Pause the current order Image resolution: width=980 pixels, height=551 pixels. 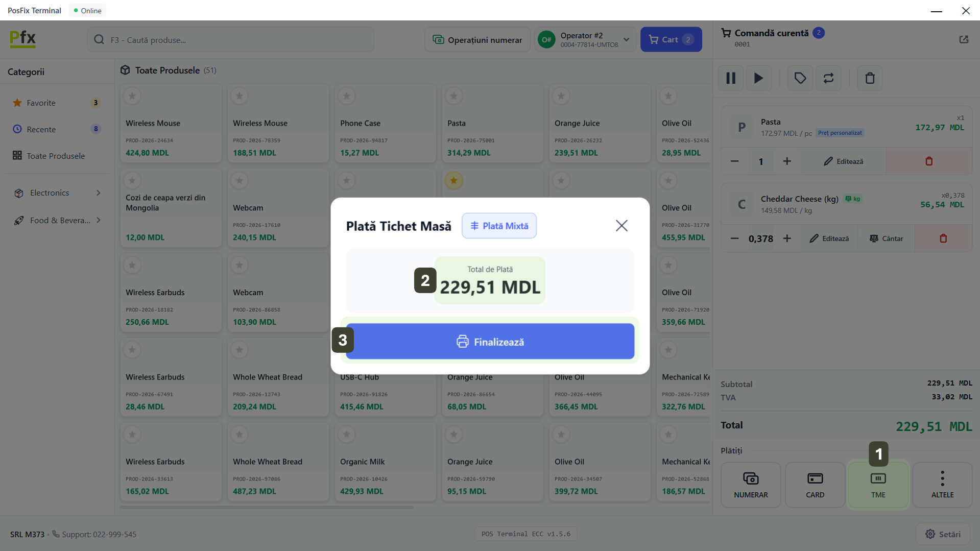point(731,78)
